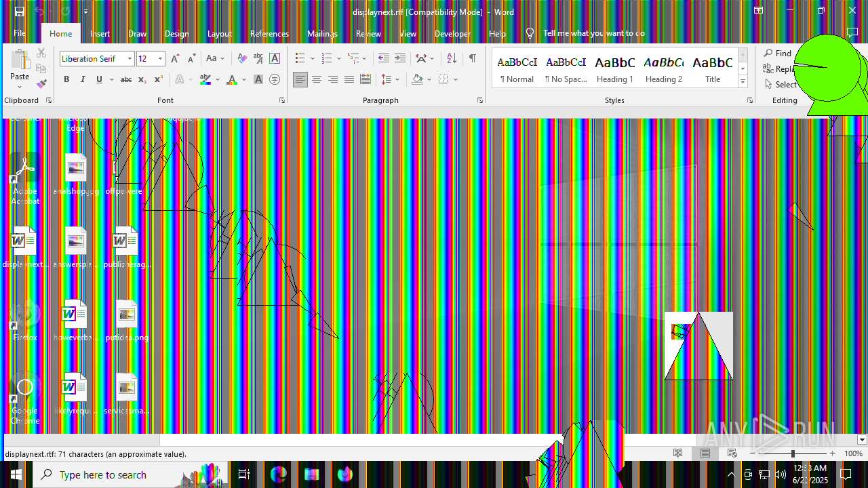
Task: Click Find in Editing group
Action: point(778,53)
